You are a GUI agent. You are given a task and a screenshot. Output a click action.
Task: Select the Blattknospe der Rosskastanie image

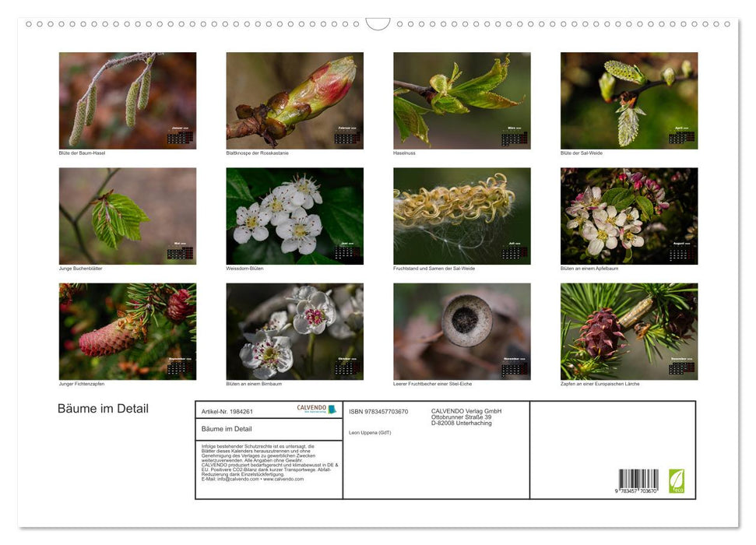click(x=294, y=100)
